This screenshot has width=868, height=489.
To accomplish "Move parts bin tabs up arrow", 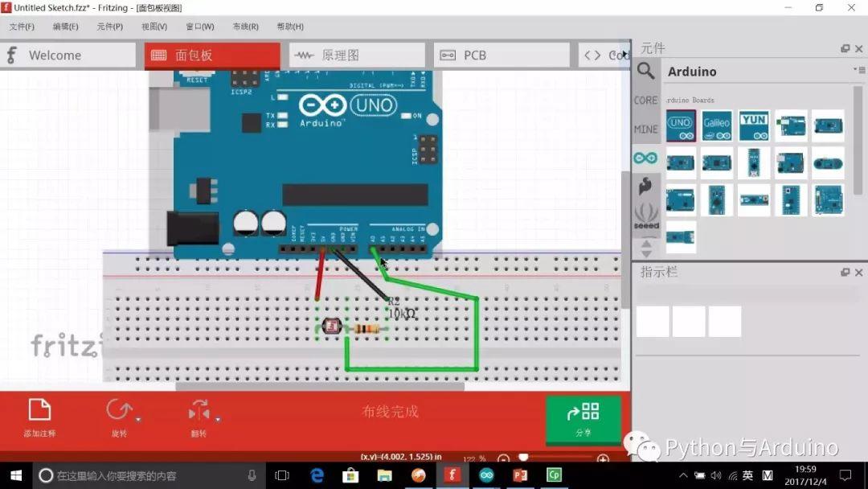I will (x=646, y=244).
